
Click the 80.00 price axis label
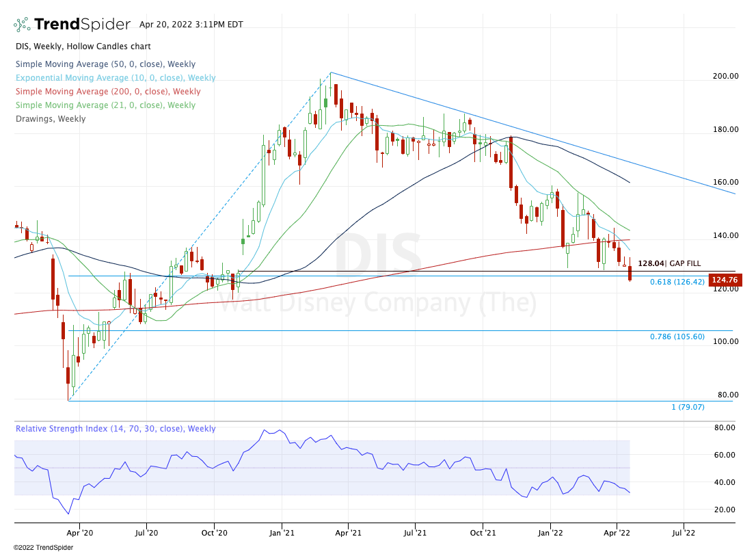tap(728, 395)
